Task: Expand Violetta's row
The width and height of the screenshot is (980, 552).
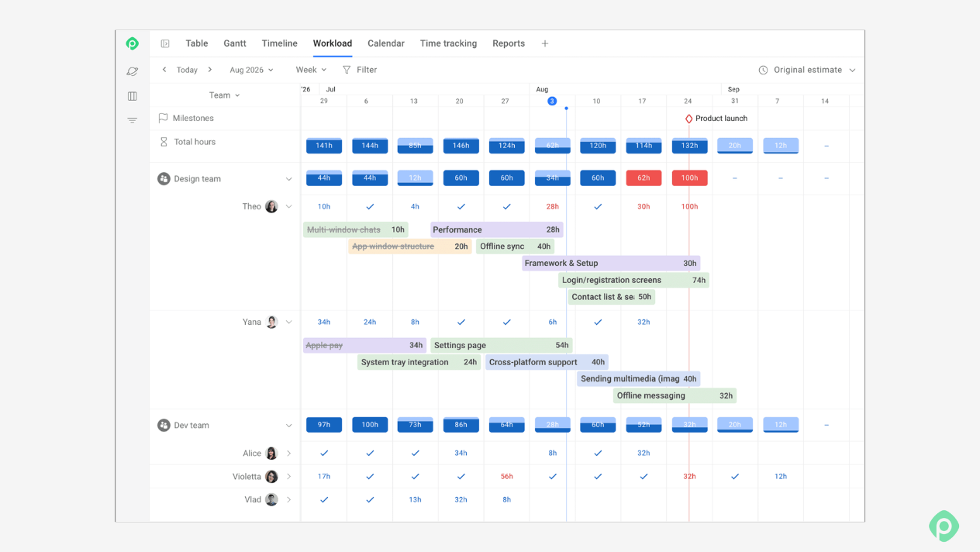Action: tap(288, 477)
